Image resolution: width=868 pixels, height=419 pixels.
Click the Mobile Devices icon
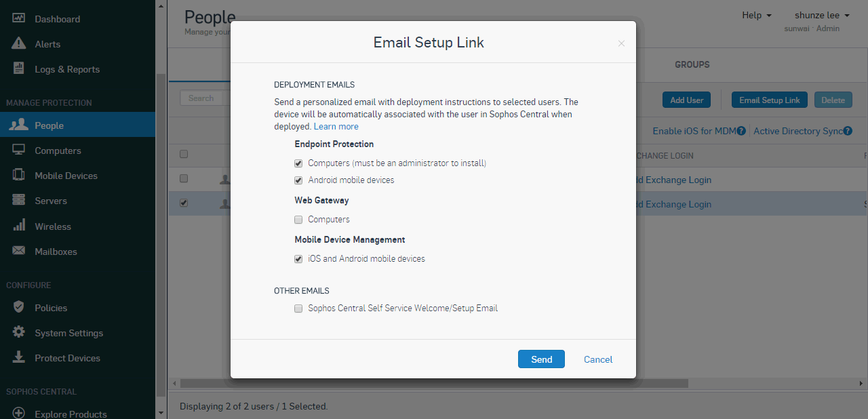tap(19, 175)
